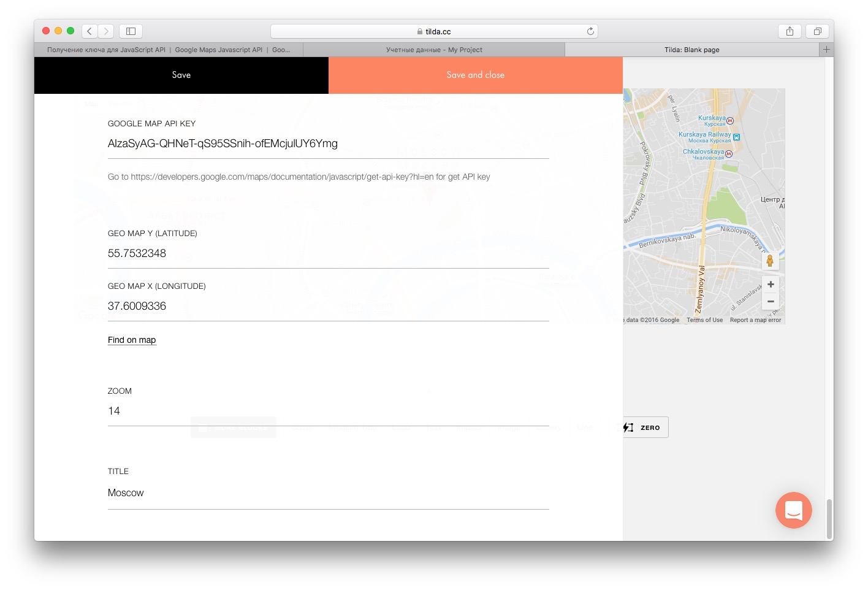The image size is (868, 590).
Task: Toggle the Safari sidebar
Action: pyautogui.click(x=131, y=31)
